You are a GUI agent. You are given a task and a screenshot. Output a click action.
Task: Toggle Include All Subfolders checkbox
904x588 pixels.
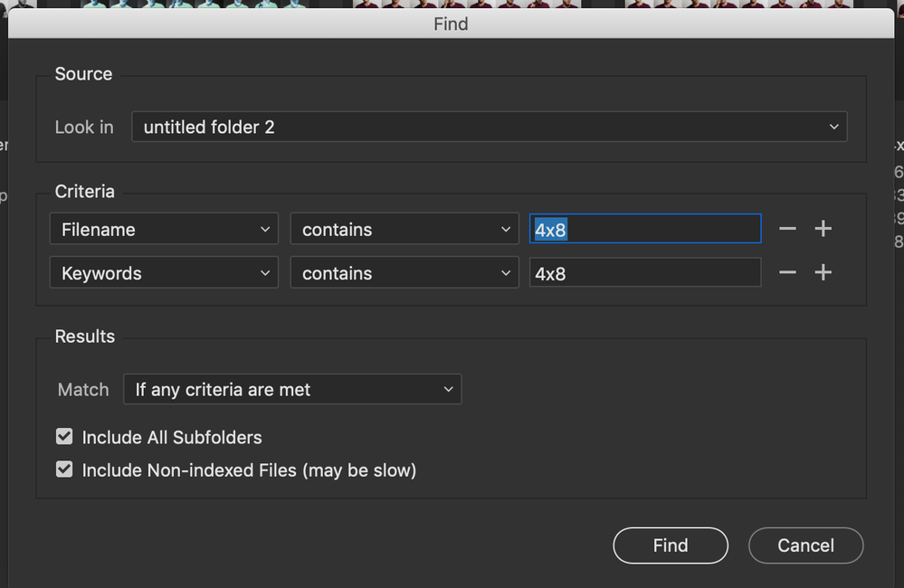tap(64, 437)
